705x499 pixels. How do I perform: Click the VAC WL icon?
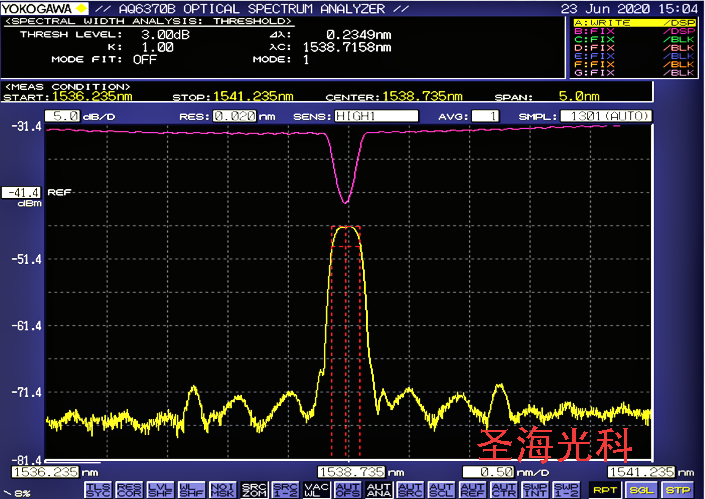317,490
